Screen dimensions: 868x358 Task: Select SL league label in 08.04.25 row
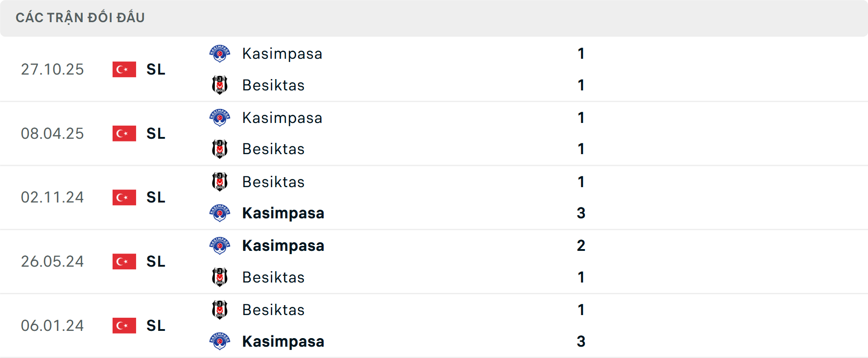pyautogui.click(x=156, y=134)
